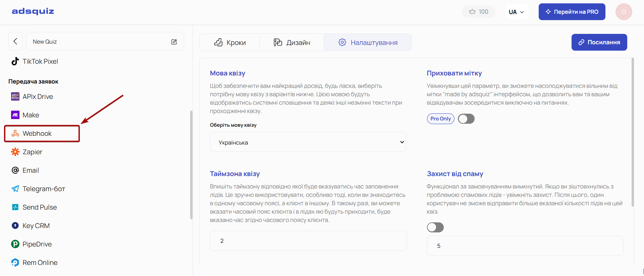Viewport: 644px width, 276px height.
Task: Click the settings panel vertical scrollbar
Action: 633,132
